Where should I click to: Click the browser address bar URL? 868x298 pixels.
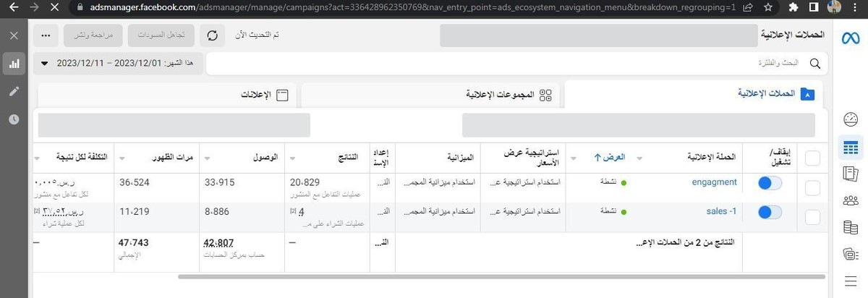412,7
